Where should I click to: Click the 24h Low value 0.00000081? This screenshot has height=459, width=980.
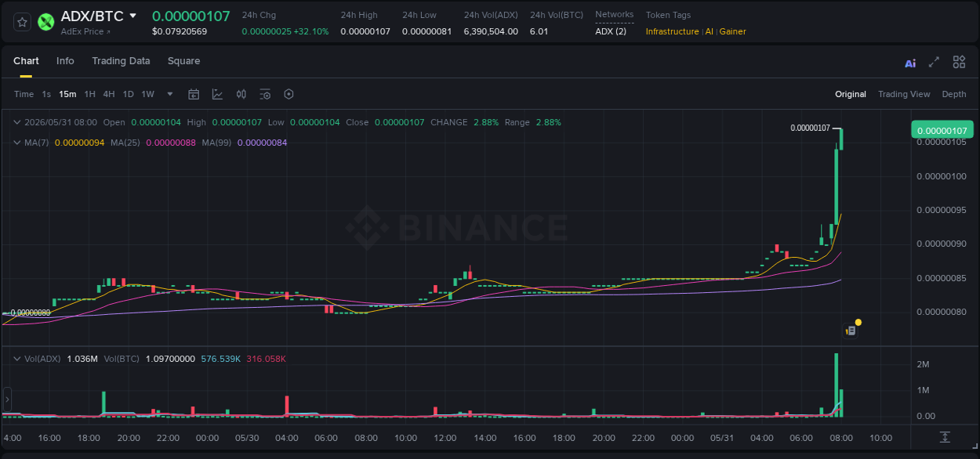coord(426,31)
